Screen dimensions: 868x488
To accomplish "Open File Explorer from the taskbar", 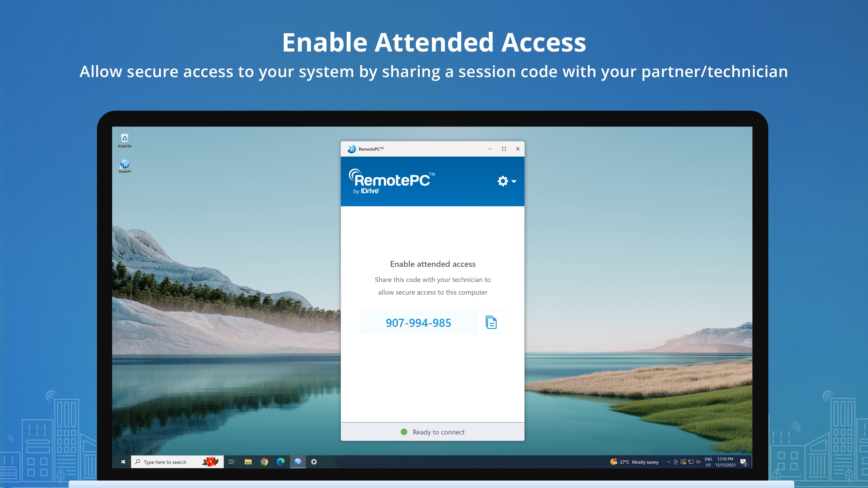I will 248,462.
